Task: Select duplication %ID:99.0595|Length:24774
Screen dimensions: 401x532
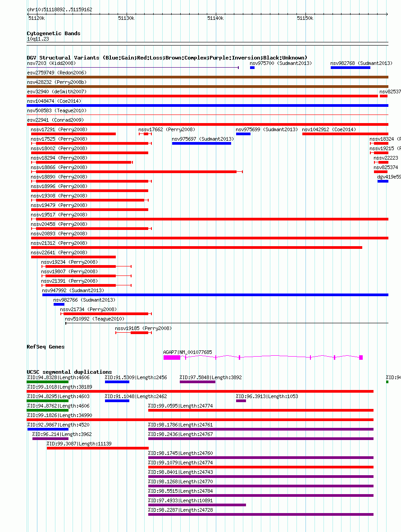Action: tap(261, 411)
